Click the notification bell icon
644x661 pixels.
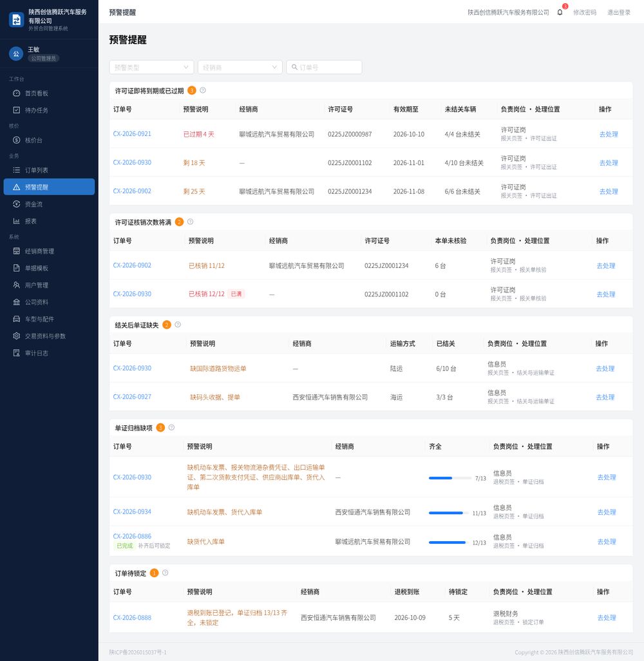click(x=560, y=12)
